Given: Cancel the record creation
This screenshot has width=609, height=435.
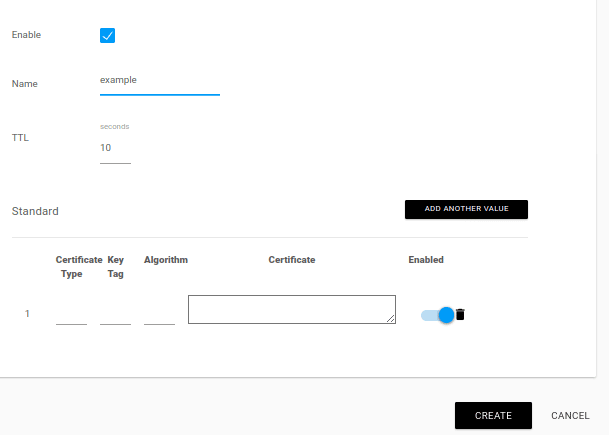Looking at the screenshot, I should tap(570, 416).
